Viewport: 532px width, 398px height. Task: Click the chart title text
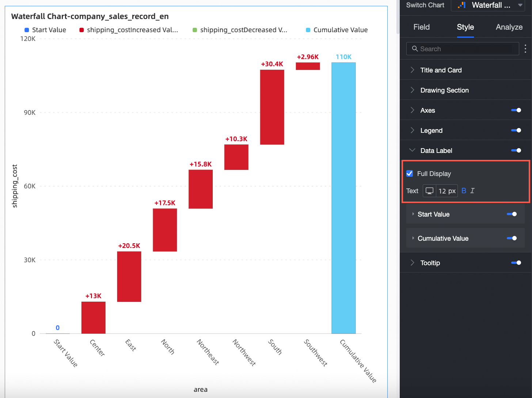(90, 16)
